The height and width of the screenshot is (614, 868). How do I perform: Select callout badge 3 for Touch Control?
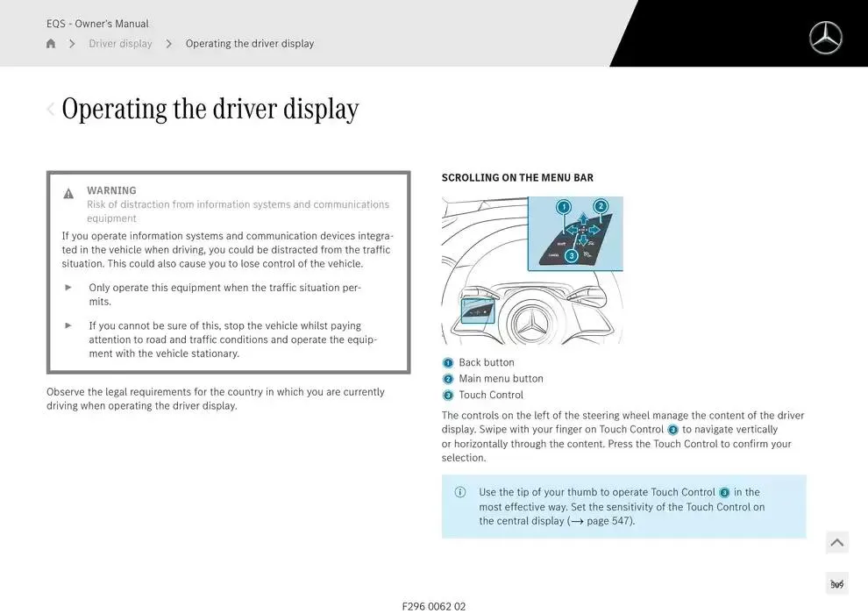point(448,395)
